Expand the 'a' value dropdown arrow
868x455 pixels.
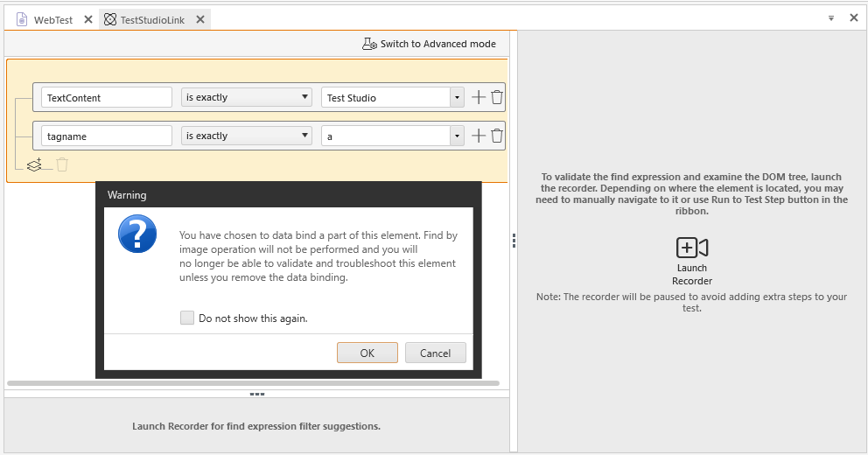click(x=457, y=136)
